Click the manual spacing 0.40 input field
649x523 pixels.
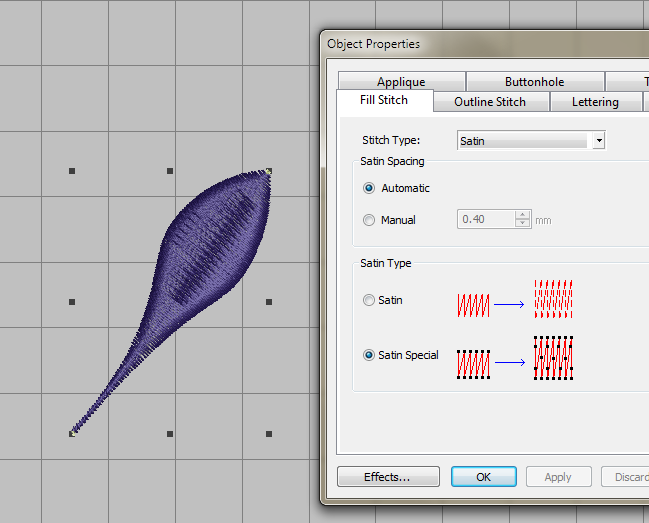tap(485, 220)
